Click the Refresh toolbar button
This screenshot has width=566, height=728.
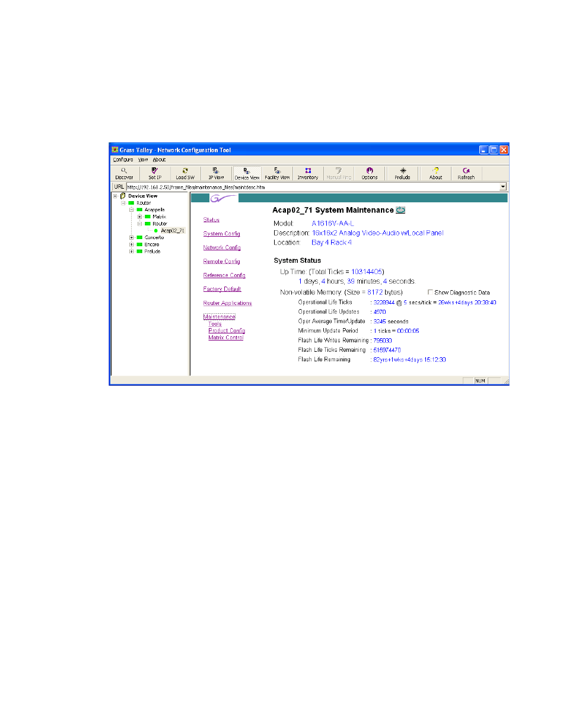pyautogui.click(x=466, y=173)
